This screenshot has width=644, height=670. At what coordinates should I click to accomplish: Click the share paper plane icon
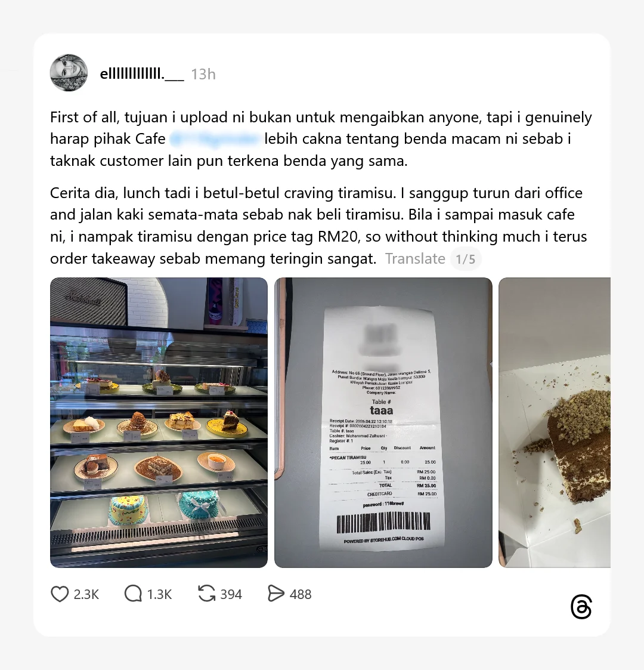click(x=276, y=594)
